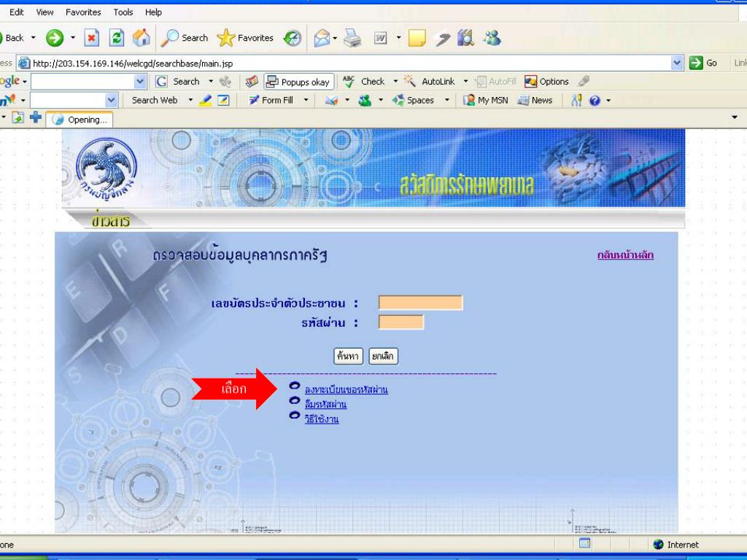This screenshot has width=747, height=560.
Task: Refresh the page with the Refresh icon
Action: (x=117, y=38)
